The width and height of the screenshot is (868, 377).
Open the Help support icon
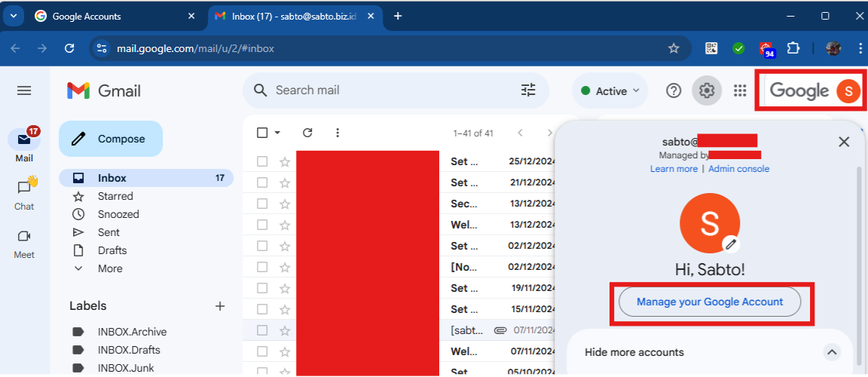[x=673, y=90]
